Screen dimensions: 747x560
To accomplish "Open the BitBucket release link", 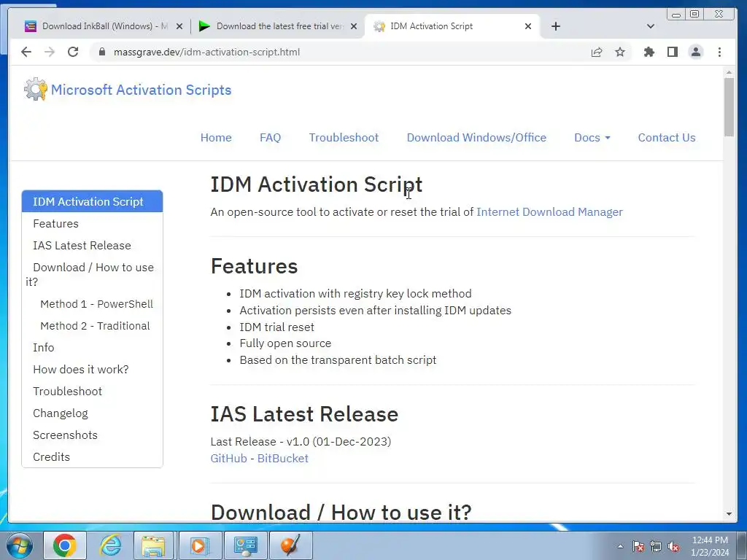I will click(x=282, y=458).
